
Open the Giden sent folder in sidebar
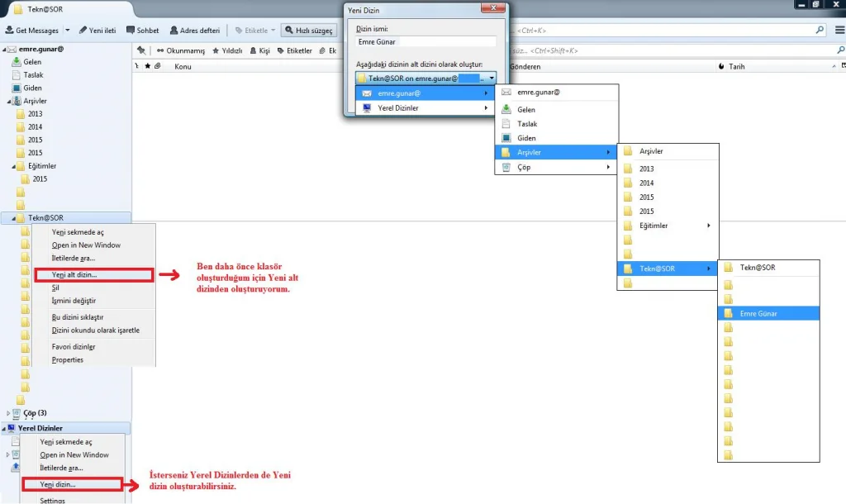[32, 88]
